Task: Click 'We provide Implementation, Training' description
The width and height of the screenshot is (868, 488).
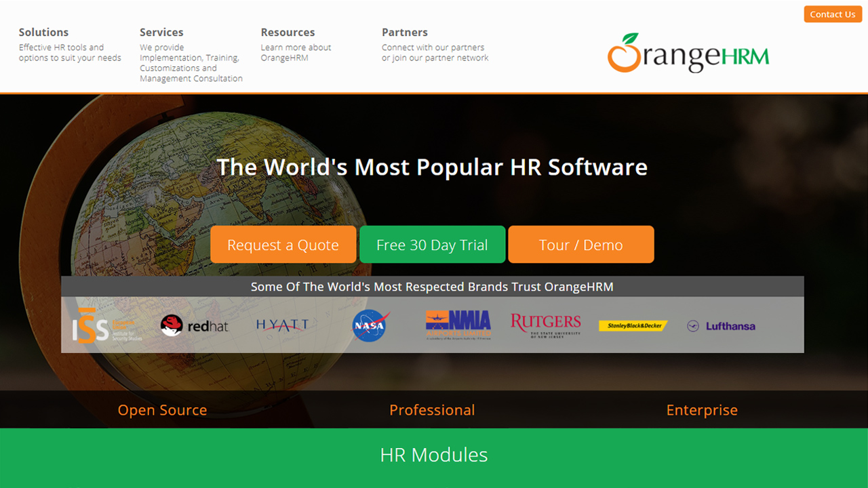Action: point(191,63)
